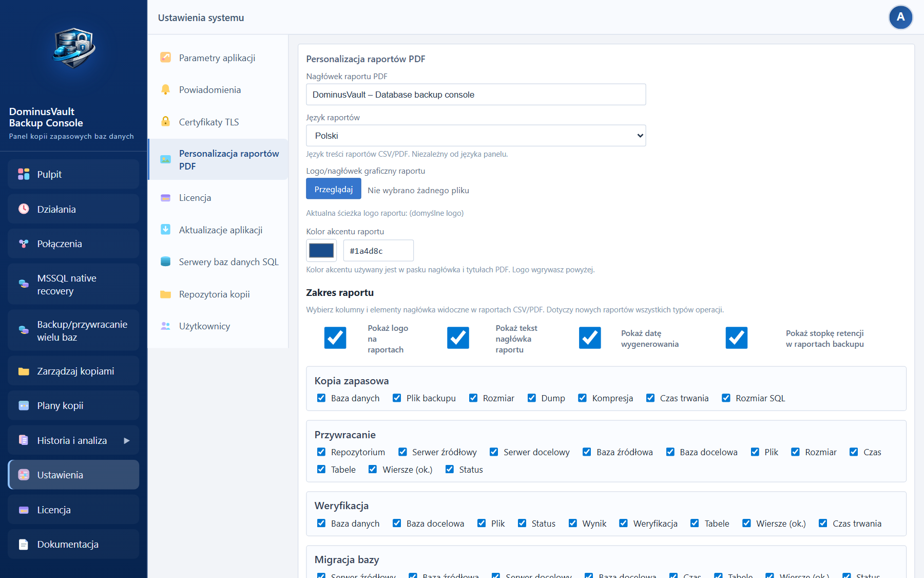Select Personalizacja raportów PDF tab

(218, 159)
